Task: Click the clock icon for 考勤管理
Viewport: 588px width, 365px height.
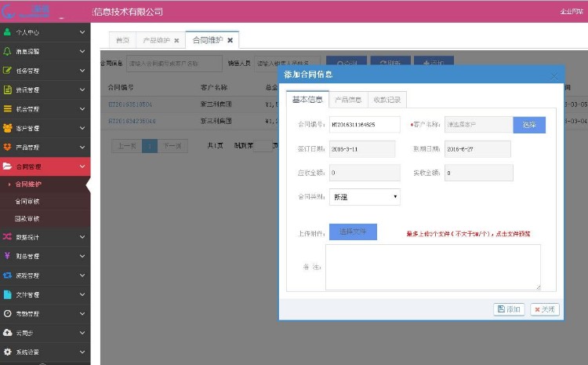Action: tap(7, 313)
